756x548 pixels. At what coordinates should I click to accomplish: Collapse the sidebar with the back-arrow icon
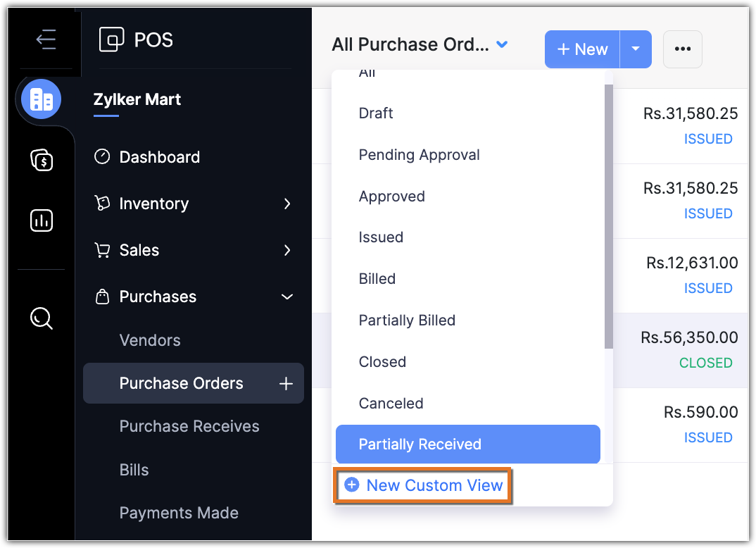(x=46, y=39)
